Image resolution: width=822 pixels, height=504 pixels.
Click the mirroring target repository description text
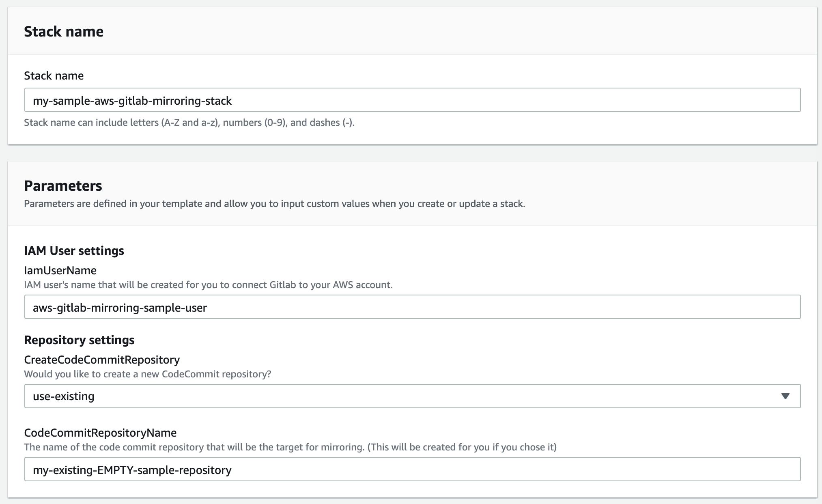(290, 447)
